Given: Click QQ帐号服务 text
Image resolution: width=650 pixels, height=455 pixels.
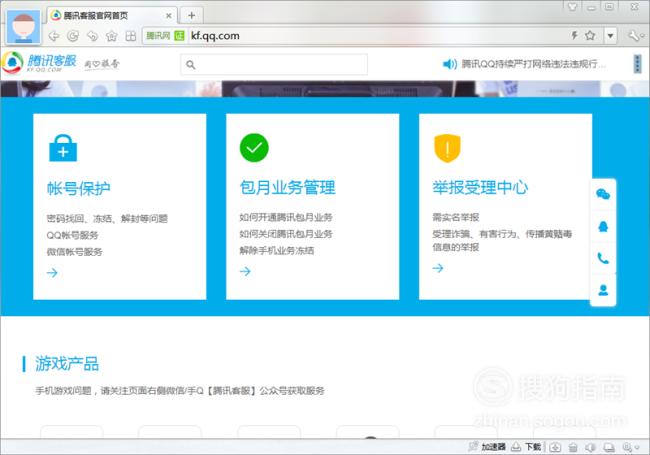Looking at the screenshot, I should click(72, 235).
